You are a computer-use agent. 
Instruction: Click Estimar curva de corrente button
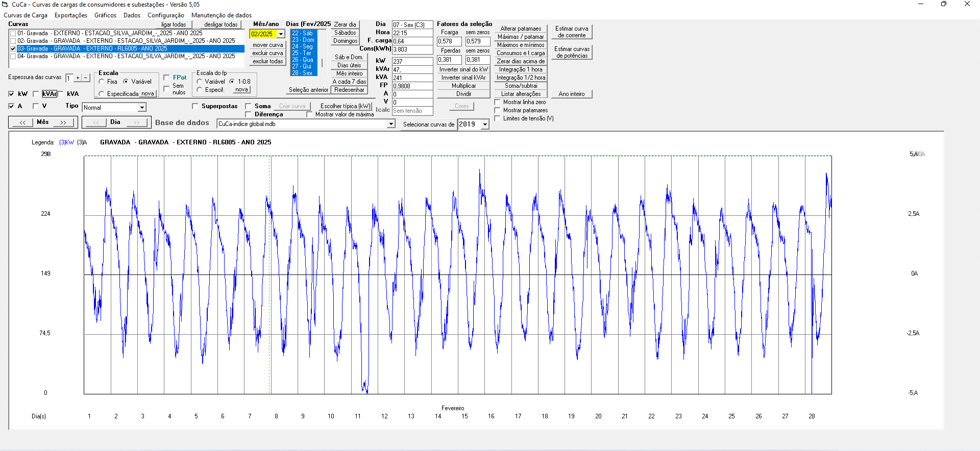coord(572,32)
